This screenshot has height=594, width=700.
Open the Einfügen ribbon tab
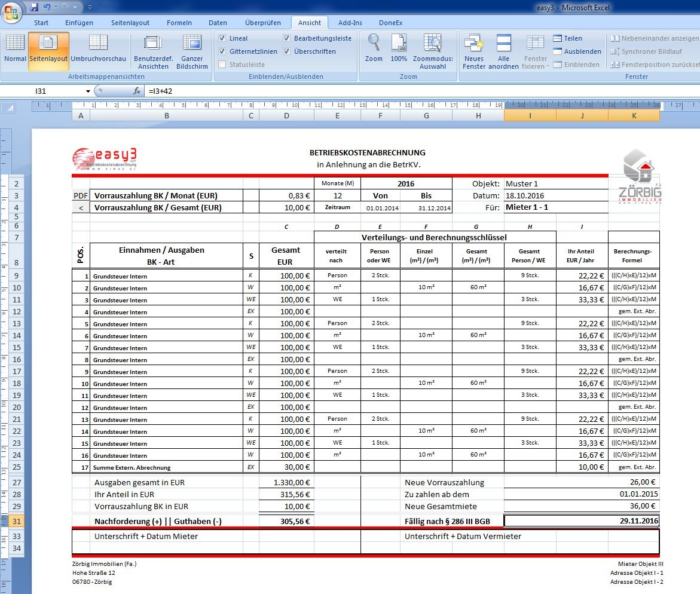click(79, 23)
